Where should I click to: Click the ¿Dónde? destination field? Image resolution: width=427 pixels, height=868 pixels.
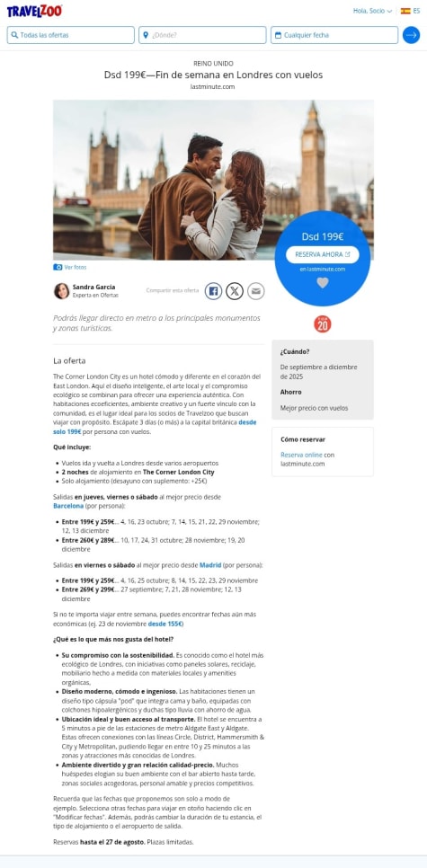pyautogui.click(x=202, y=35)
